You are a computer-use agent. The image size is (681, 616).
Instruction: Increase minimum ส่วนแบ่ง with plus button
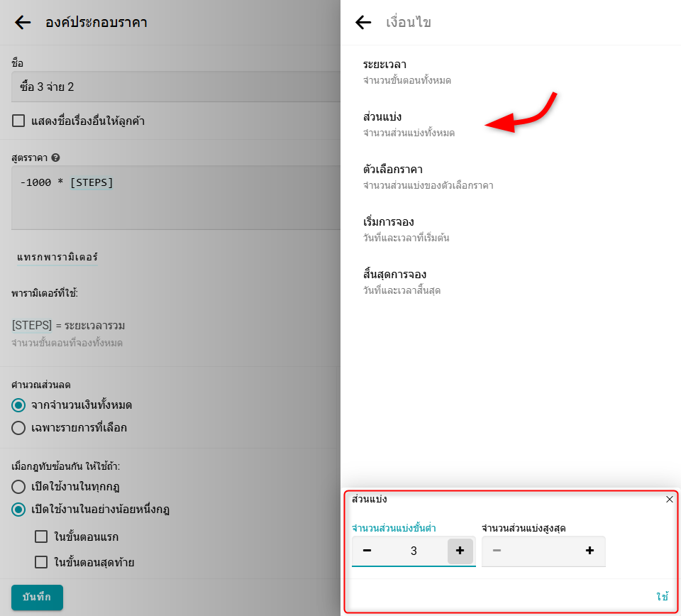pyautogui.click(x=460, y=551)
